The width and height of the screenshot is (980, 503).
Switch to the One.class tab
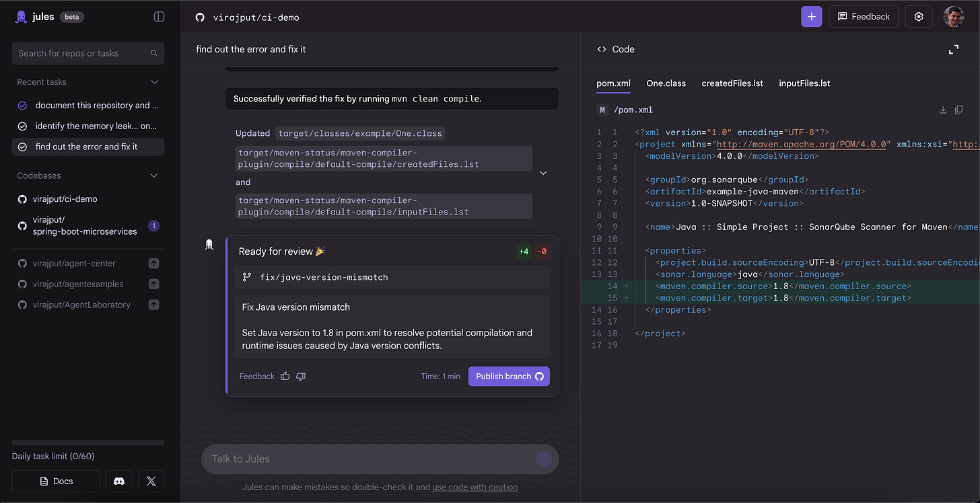[666, 83]
